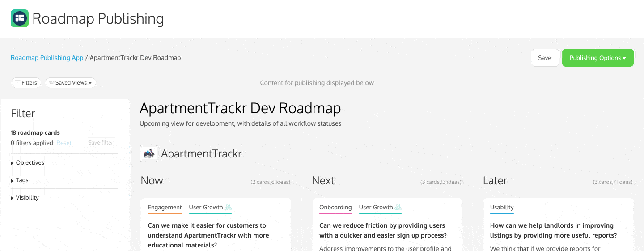644x251 pixels.
Task: Click the Roadmap Publishing app logo icon
Action: [x=20, y=18]
